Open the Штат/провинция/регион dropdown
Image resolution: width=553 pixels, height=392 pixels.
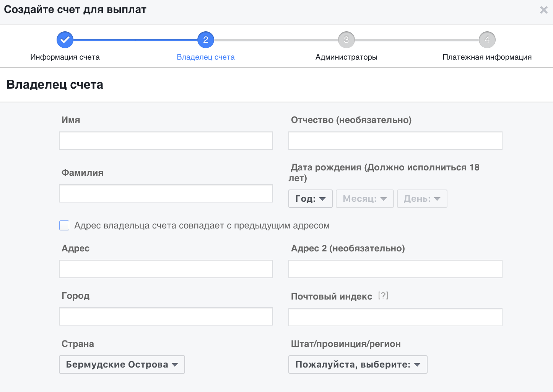pos(358,364)
